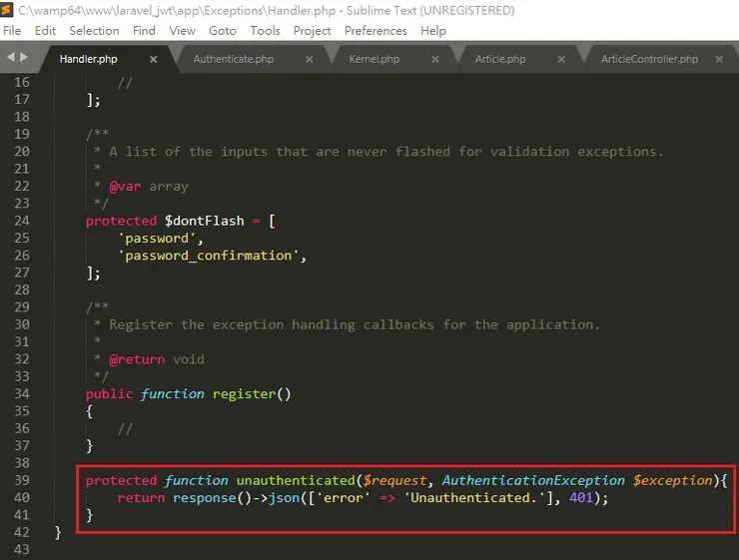Close the Handler.php tab
This screenshot has height=560, width=739.
click(x=153, y=60)
